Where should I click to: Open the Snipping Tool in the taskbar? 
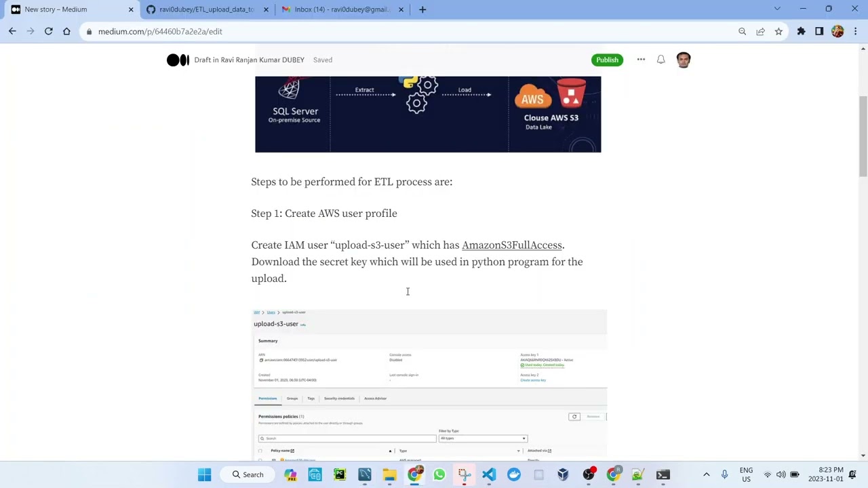point(464,474)
